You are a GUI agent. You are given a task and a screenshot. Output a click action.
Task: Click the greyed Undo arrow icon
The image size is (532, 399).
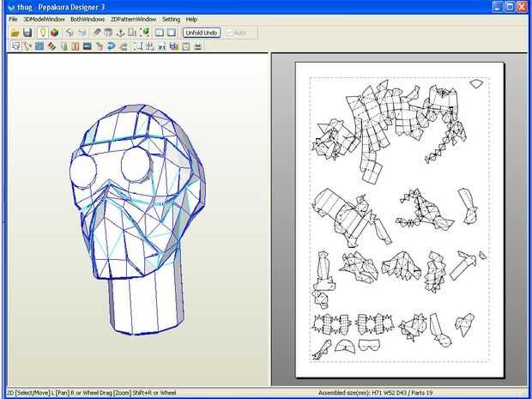tap(70, 33)
